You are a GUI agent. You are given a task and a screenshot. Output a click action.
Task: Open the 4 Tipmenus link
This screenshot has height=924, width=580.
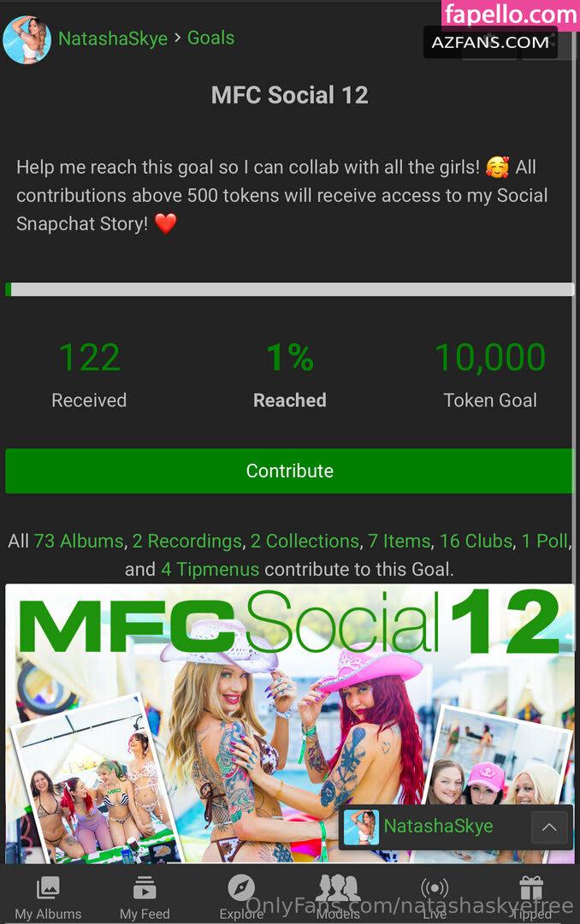click(210, 569)
